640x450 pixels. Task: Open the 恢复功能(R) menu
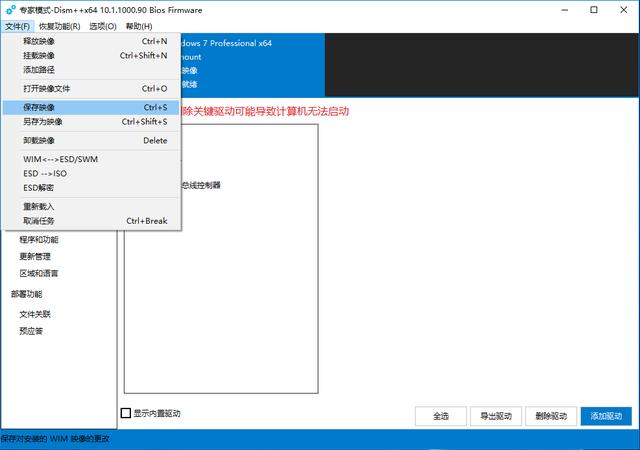point(60,27)
